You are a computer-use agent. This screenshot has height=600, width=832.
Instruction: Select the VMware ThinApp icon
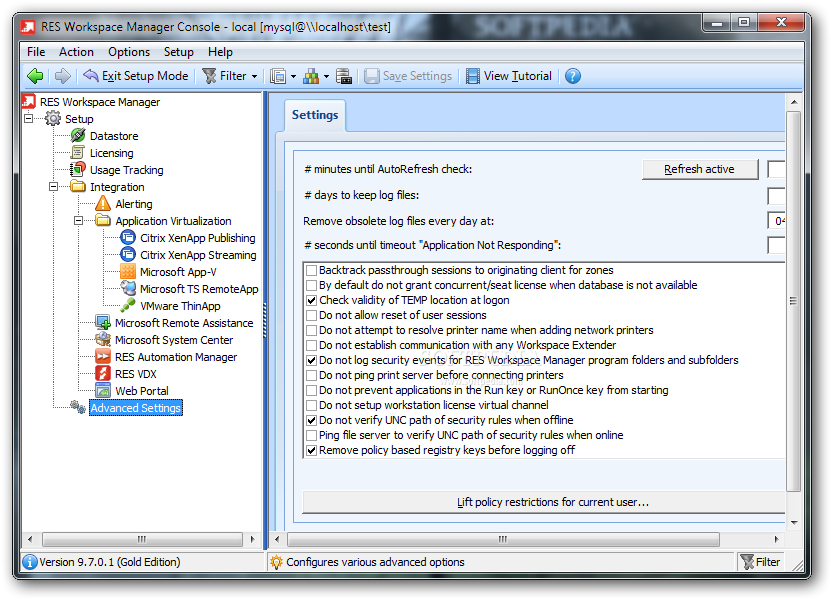coord(128,305)
